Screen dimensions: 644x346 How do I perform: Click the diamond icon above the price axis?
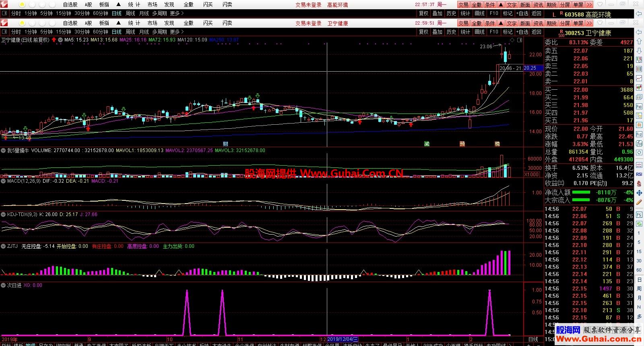[x=512, y=40]
